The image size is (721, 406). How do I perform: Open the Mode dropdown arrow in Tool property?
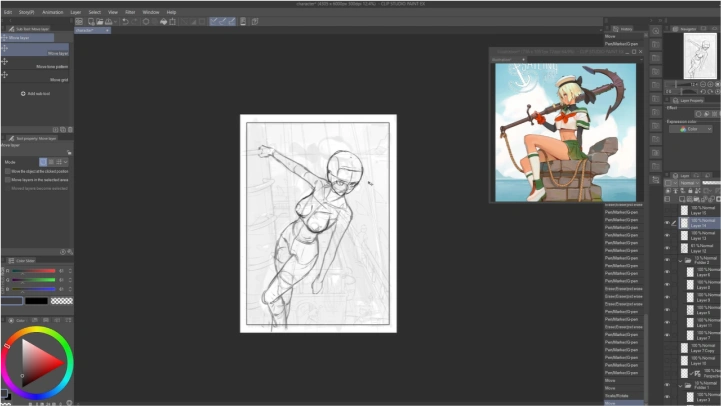coord(66,162)
